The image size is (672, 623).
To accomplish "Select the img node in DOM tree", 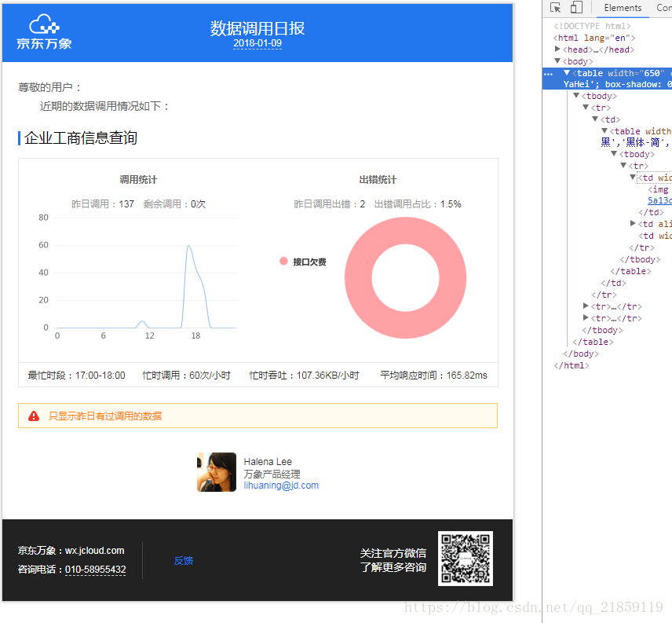I will [659, 189].
